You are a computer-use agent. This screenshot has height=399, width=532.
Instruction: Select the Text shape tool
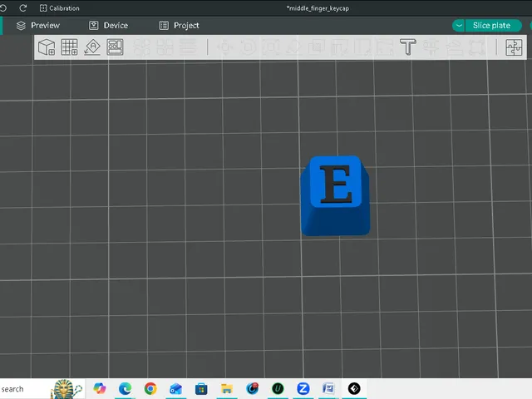point(408,47)
